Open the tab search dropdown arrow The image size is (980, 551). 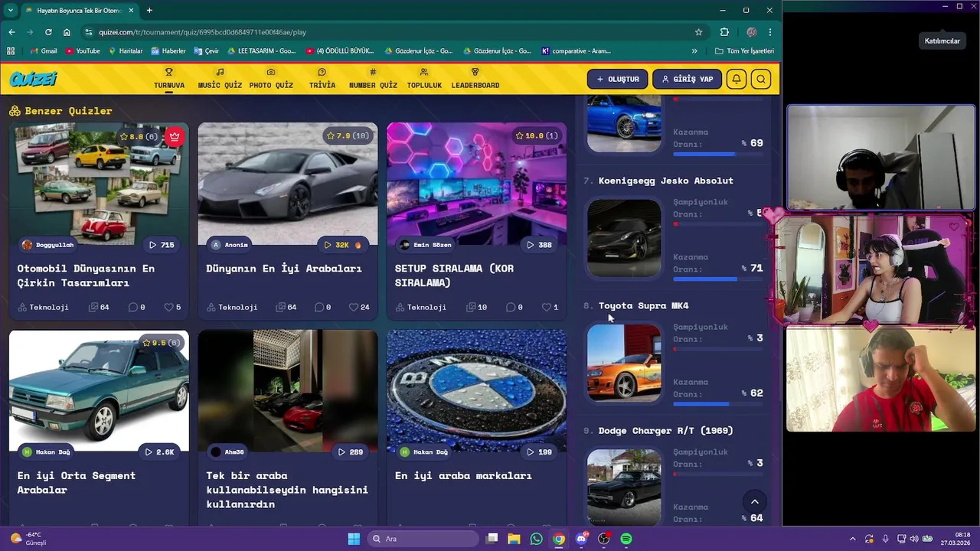coord(10,11)
